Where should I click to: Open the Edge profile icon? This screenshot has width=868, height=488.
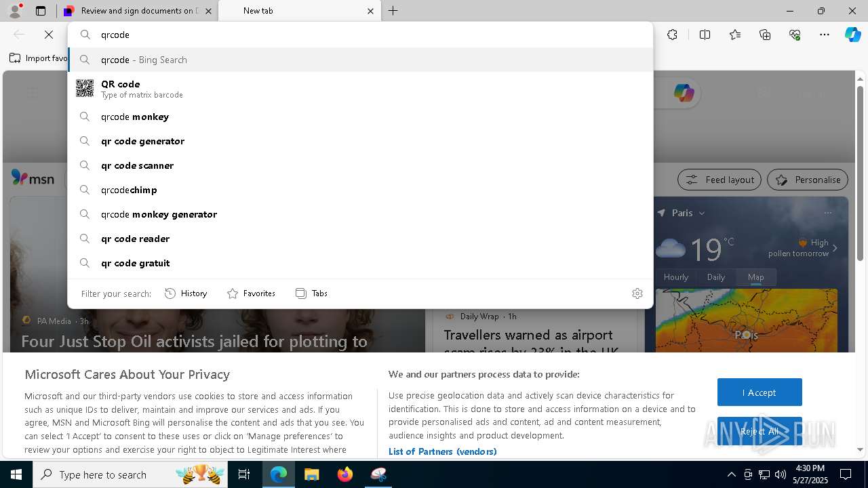tap(15, 11)
